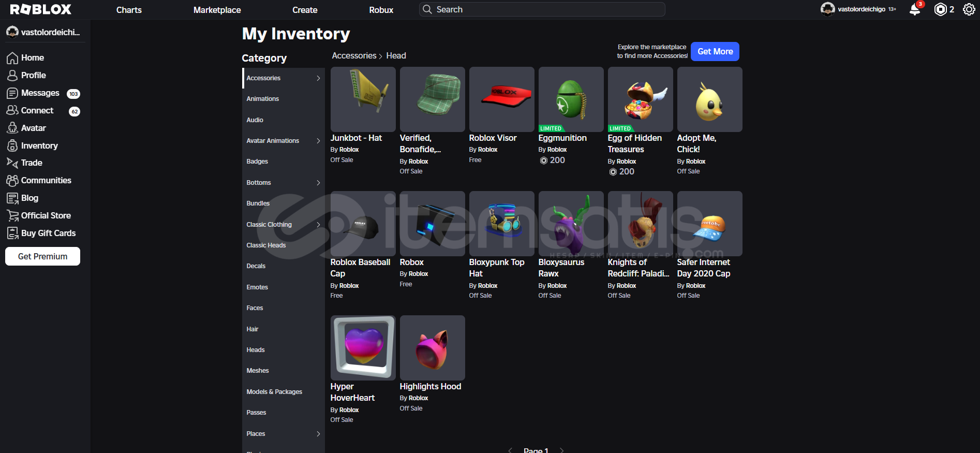
Task: Go to the previous inventory page arrow
Action: point(510,450)
